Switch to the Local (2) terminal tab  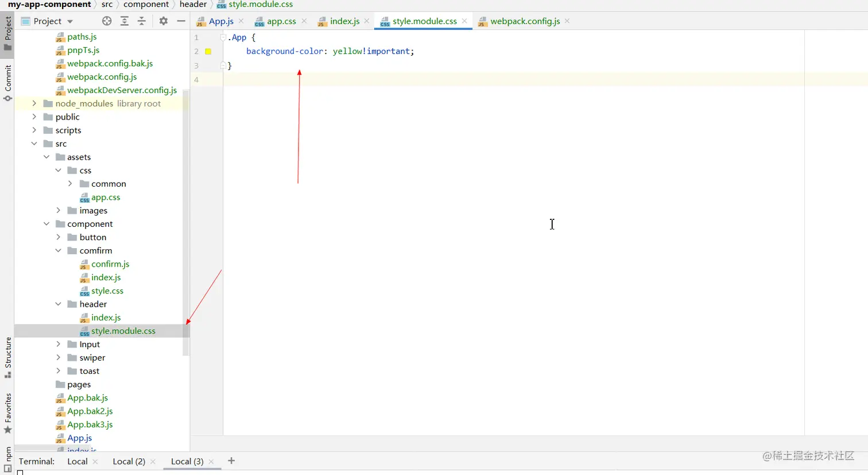pos(129,461)
